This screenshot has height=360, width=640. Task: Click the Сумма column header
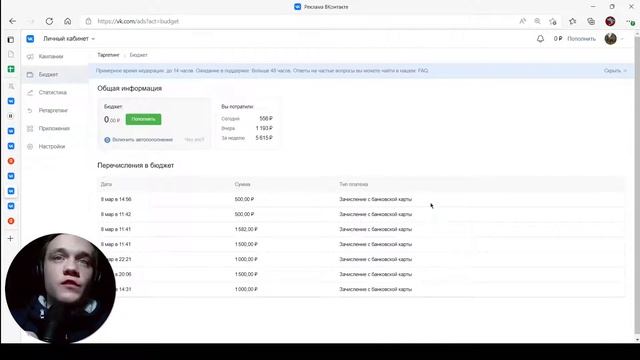(x=242, y=184)
